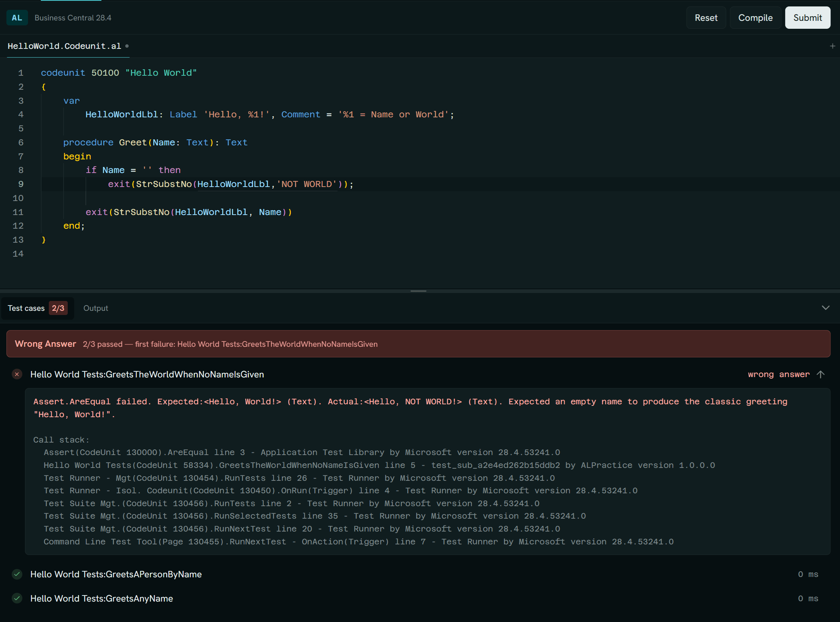The image size is (840, 622).
Task: Click line number 14 in the gutter
Action: pos(18,254)
